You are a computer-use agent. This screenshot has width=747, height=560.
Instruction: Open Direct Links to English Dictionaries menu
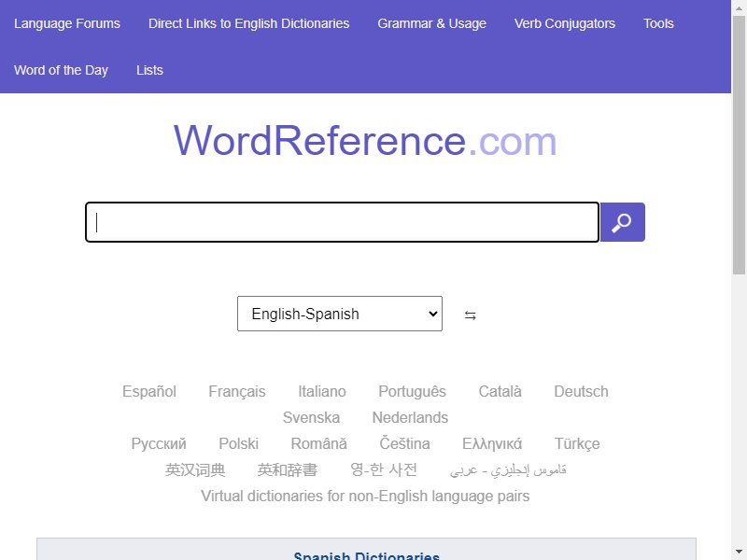249,23
